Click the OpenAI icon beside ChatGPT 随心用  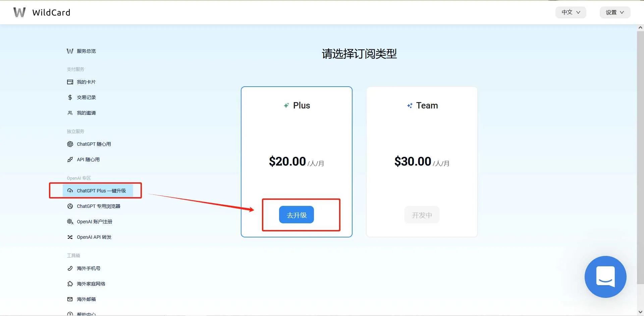point(70,144)
